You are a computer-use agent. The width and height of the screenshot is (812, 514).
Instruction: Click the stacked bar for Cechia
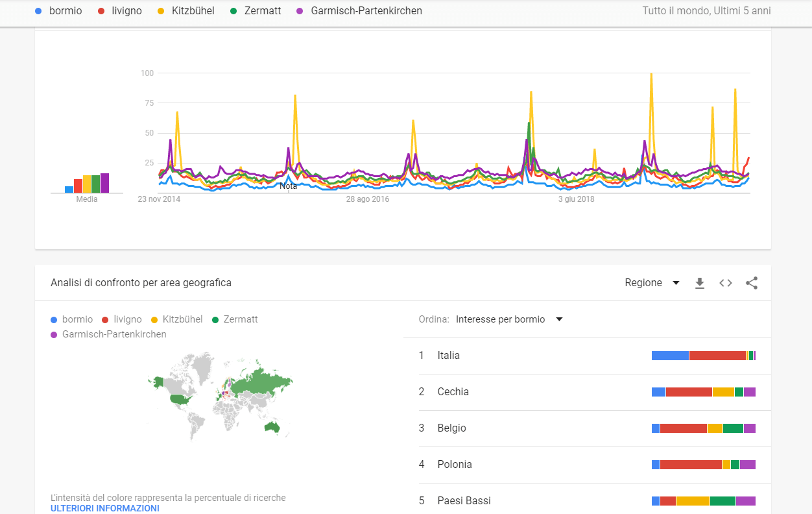pos(704,392)
